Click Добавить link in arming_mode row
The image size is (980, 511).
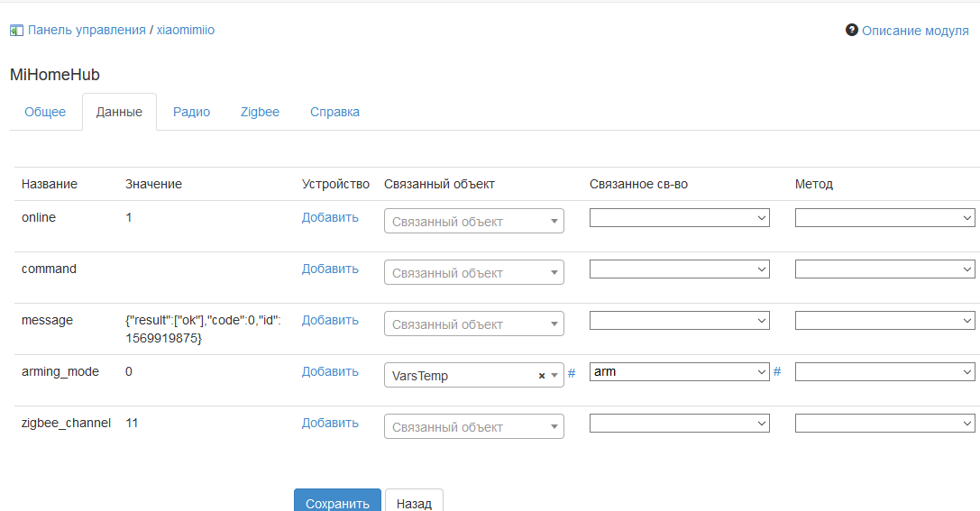tap(330, 371)
